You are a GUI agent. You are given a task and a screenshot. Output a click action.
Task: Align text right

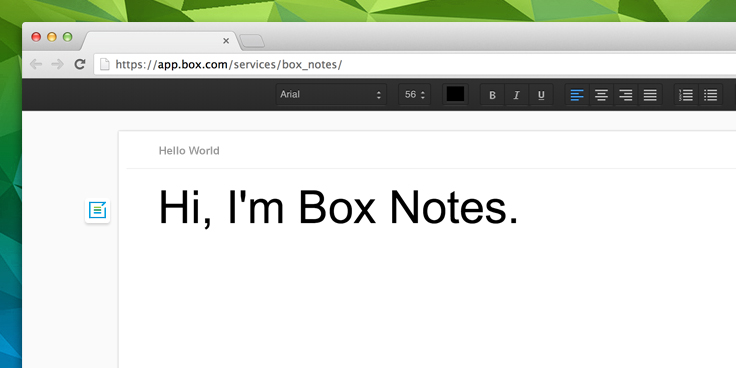626,95
